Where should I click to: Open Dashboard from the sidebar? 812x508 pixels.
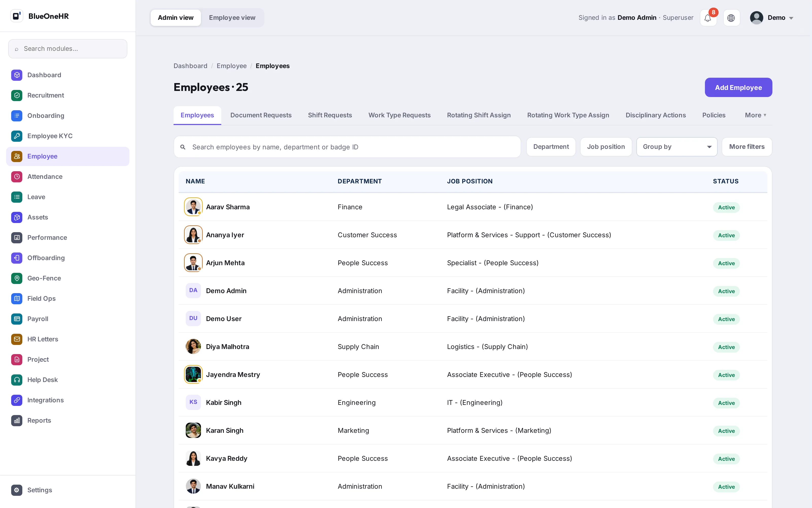(68, 75)
